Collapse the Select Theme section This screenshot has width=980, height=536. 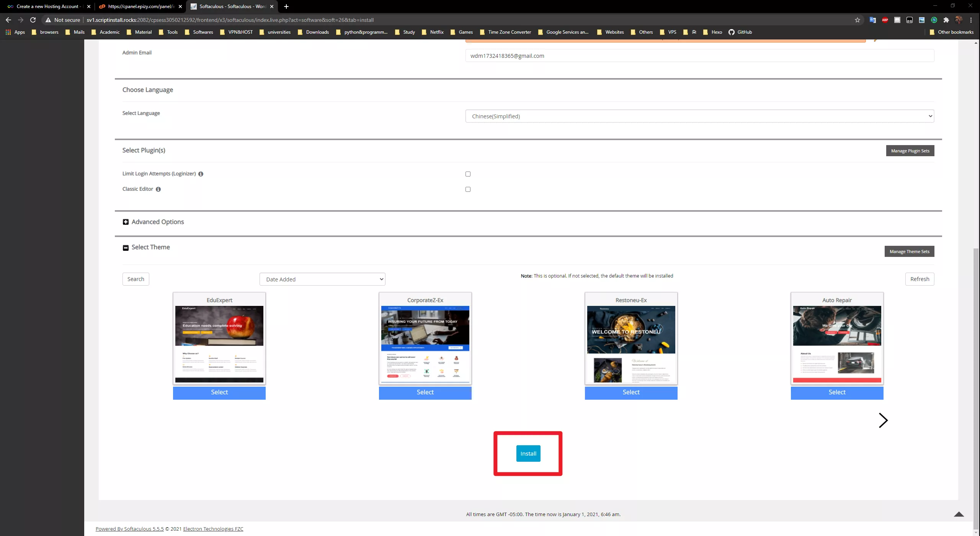126,248
